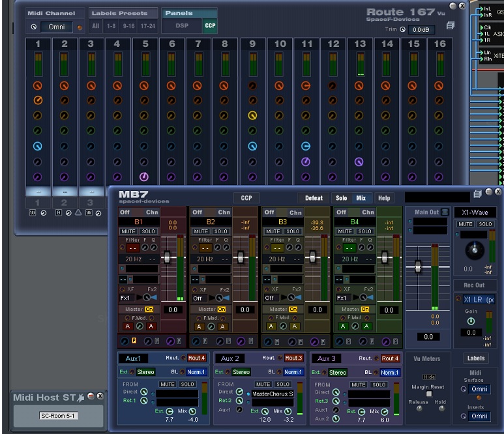Click the Vu Meters Hold knob
Image resolution: width=504 pixels, height=434 pixels.
coord(441,409)
